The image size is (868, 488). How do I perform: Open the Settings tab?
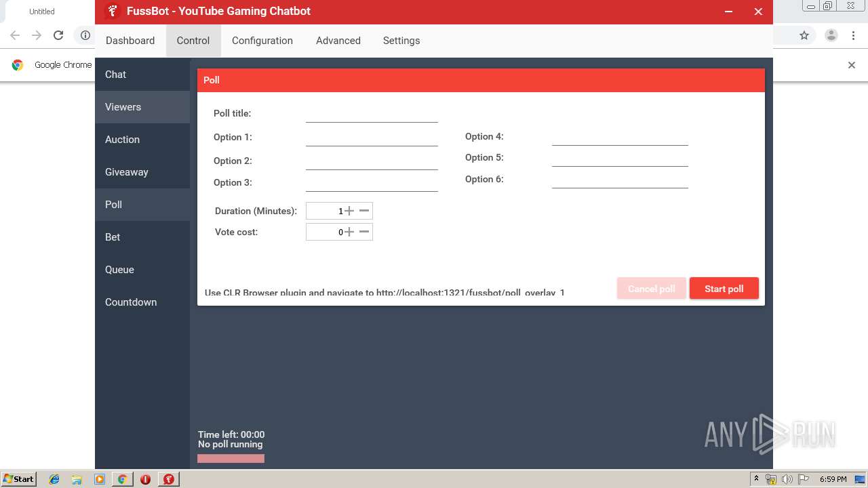401,41
